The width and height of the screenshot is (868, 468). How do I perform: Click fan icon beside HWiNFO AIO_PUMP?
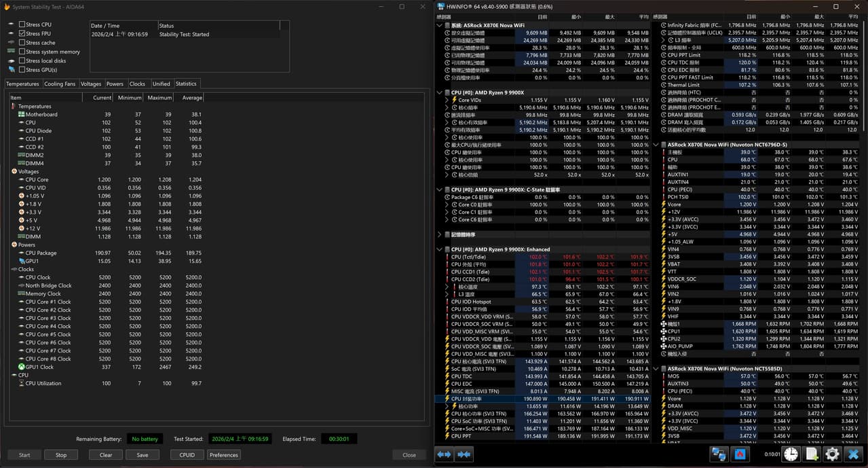663,346
